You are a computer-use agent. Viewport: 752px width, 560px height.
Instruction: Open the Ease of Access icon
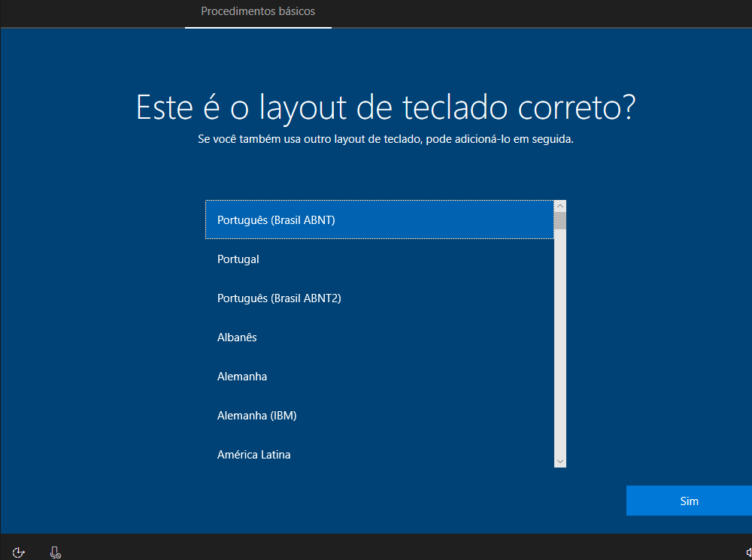tap(19, 552)
